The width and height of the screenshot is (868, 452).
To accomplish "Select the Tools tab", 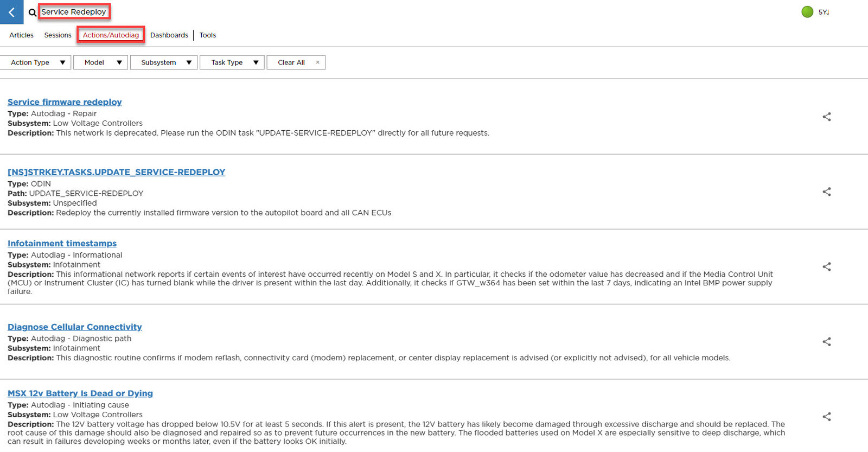I will coord(208,35).
